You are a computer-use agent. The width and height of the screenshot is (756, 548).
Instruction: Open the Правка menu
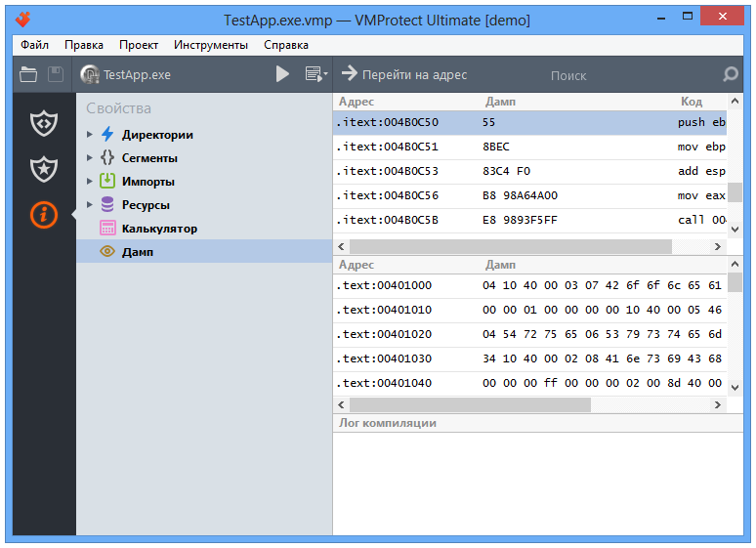(x=84, y=45)
